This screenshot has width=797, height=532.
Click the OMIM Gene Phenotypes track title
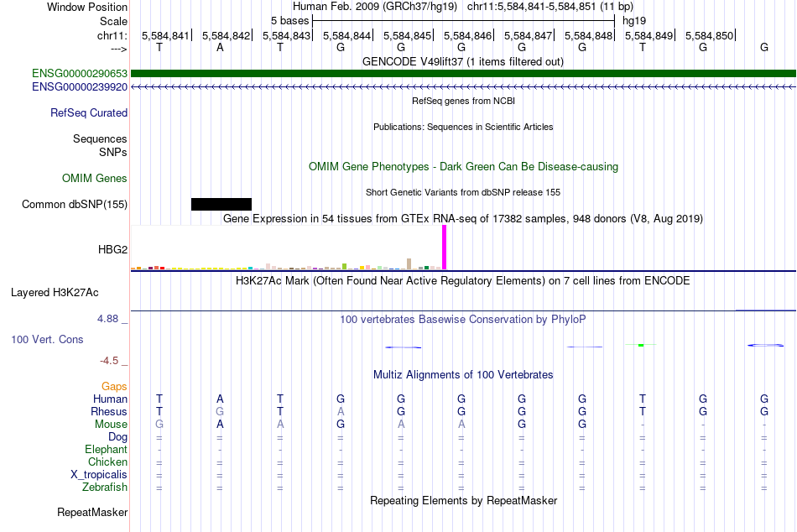[463, 166]
